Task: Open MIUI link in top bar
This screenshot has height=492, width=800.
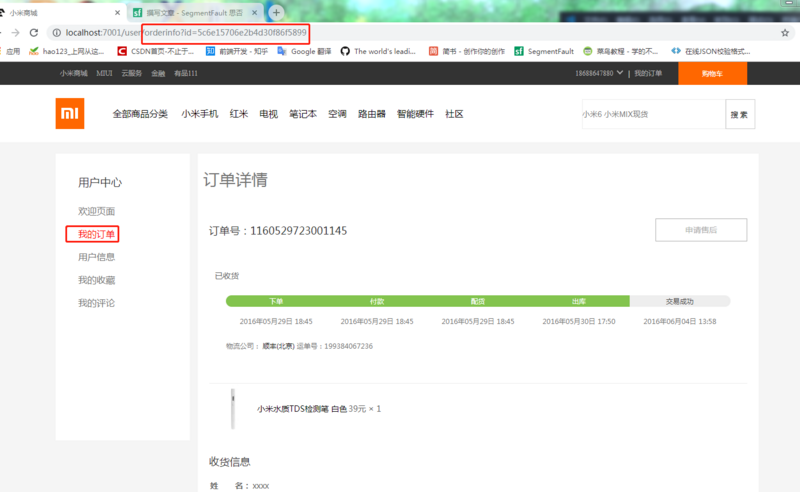Action: pyautogui.click(x=104, y=73)
